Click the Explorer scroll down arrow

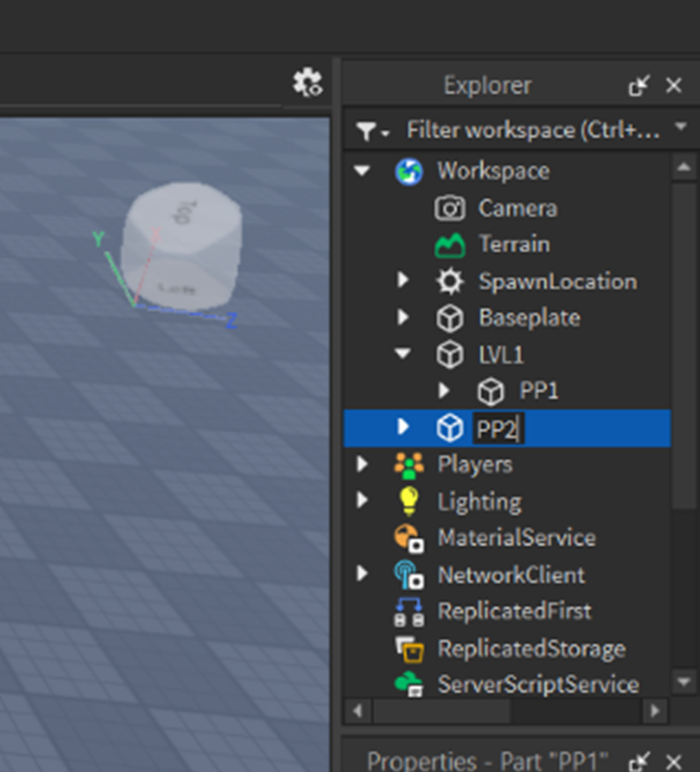point(683,682)
